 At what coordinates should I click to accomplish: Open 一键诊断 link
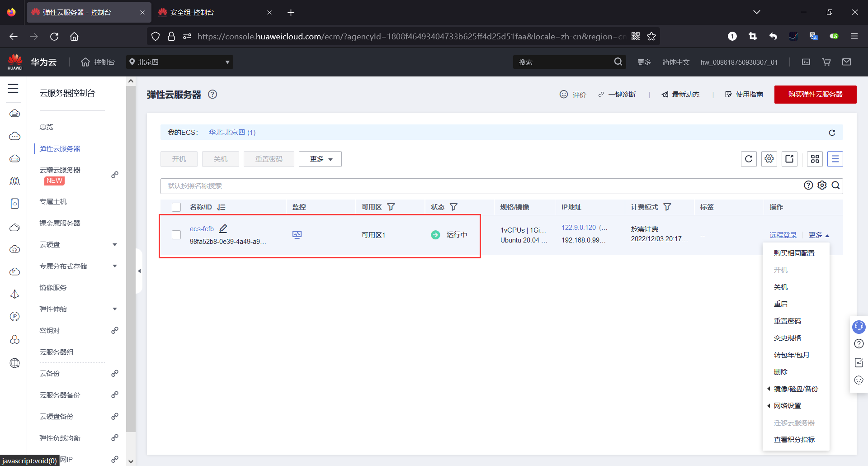coord(617,95)
